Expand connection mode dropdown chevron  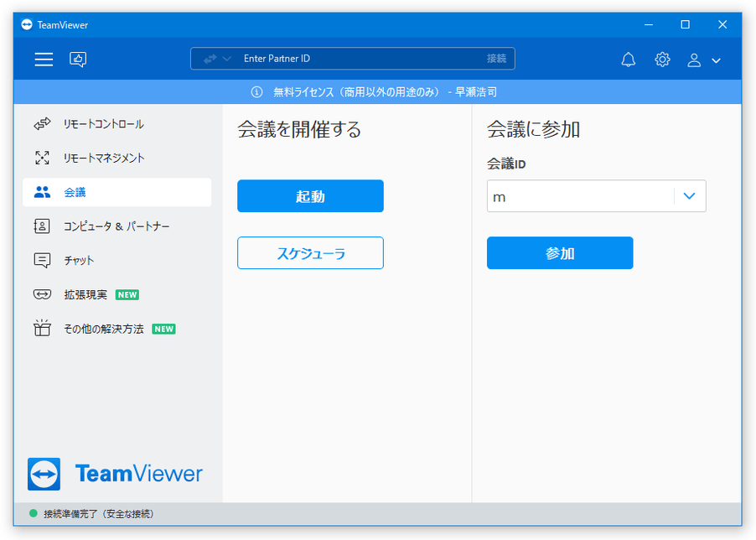226,59
